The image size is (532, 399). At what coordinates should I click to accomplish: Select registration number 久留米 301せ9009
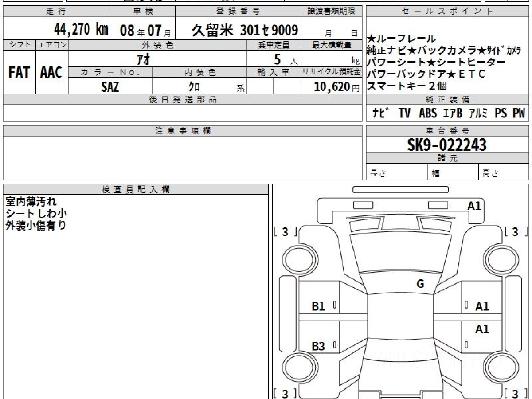(x=245, y=30)
